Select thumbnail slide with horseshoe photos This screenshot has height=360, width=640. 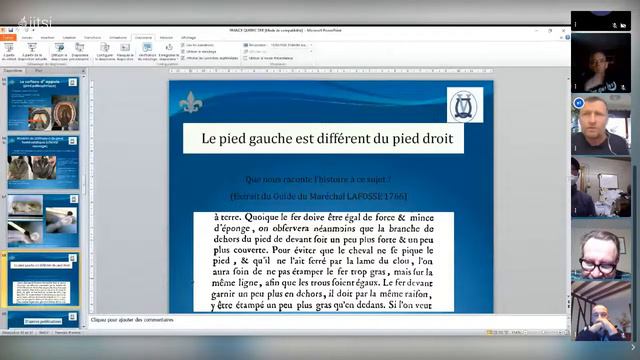(43, 104)
